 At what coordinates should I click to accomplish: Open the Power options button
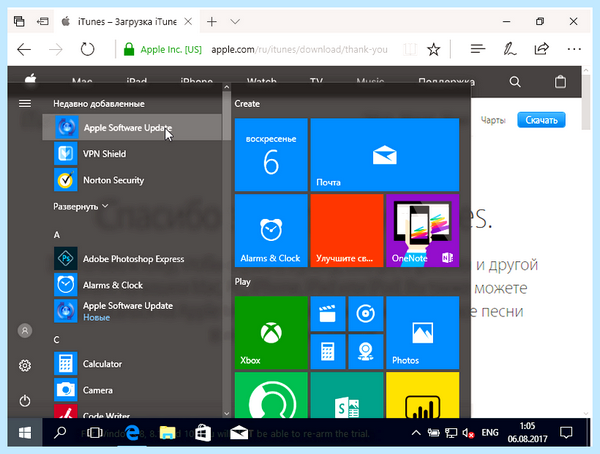tap(25, 401)
